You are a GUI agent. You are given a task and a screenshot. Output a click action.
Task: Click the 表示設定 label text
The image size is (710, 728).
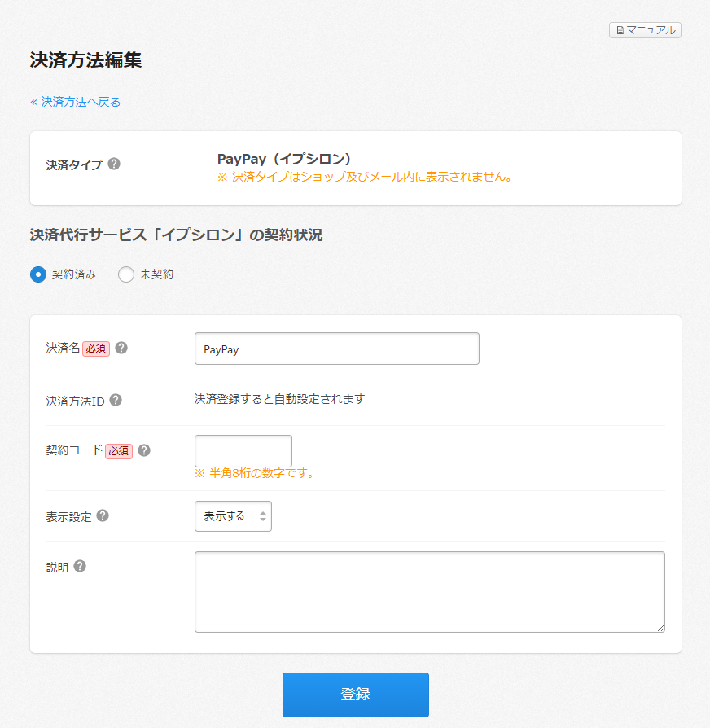[x=68, y=516]
